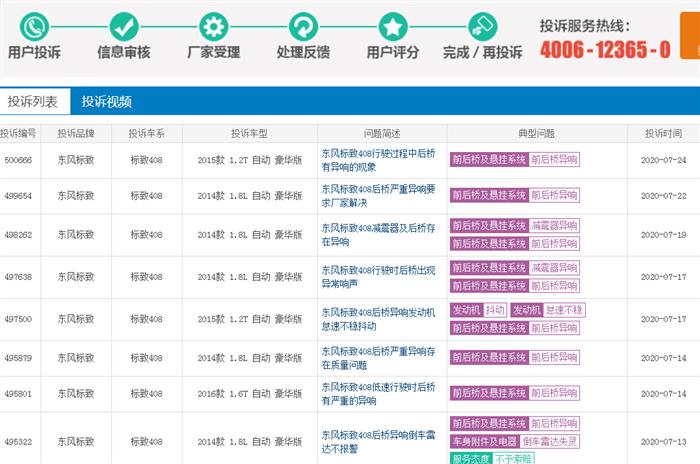Click 标致408 series in row 499654
This screenshot has height=464, width=700.
[x=146, y=196]
